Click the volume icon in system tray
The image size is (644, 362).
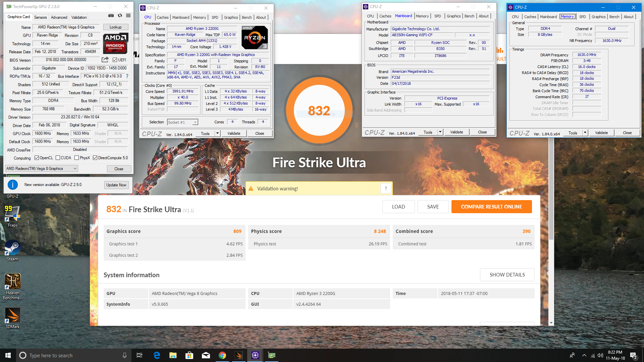pyautogui.click(x=600, y=355)
